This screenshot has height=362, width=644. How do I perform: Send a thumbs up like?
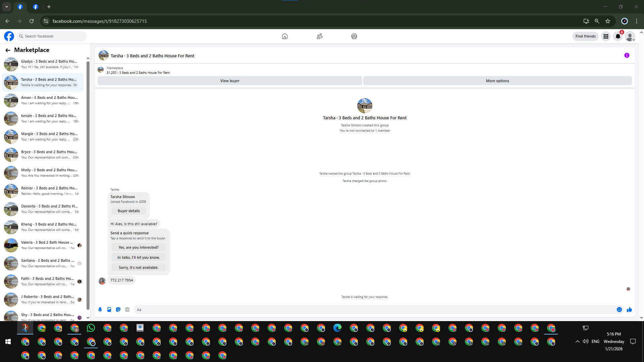(629, 310)
